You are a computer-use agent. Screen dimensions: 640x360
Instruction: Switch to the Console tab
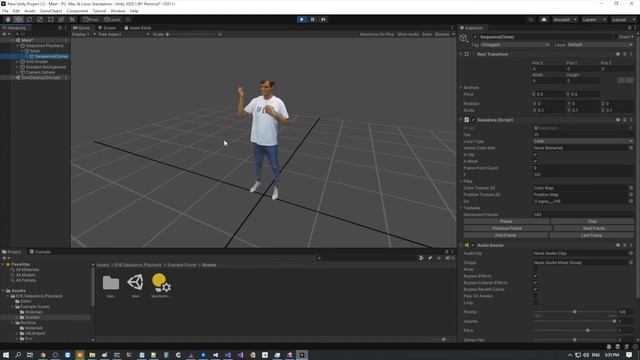(x=40, y=252)
